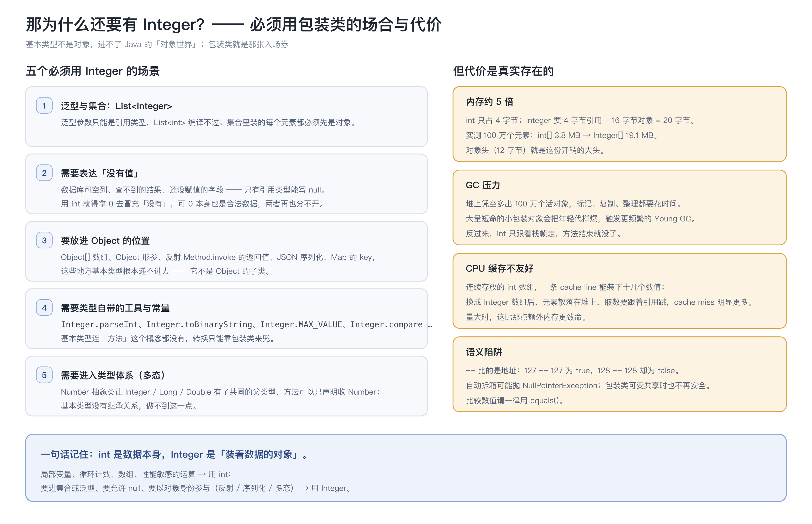Click the card title 需要表达「没有值」
Image resolution: width=812 pixels, height=524 pixels.
[x=100, y=173]
